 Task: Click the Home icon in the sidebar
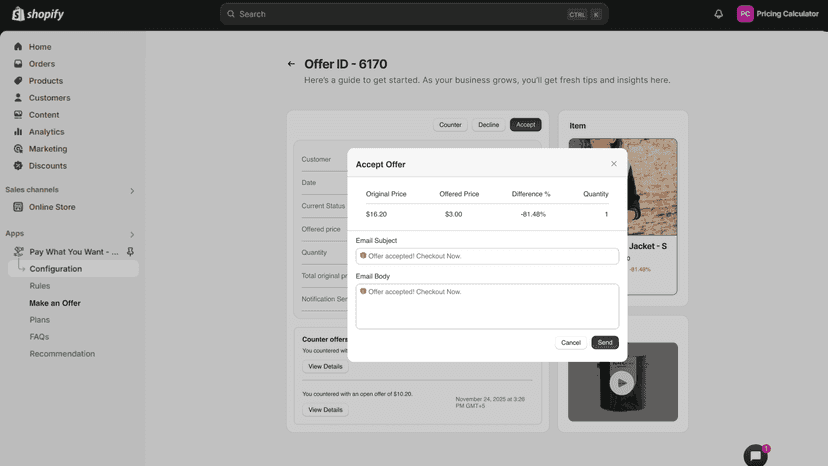tap(18, 46)
